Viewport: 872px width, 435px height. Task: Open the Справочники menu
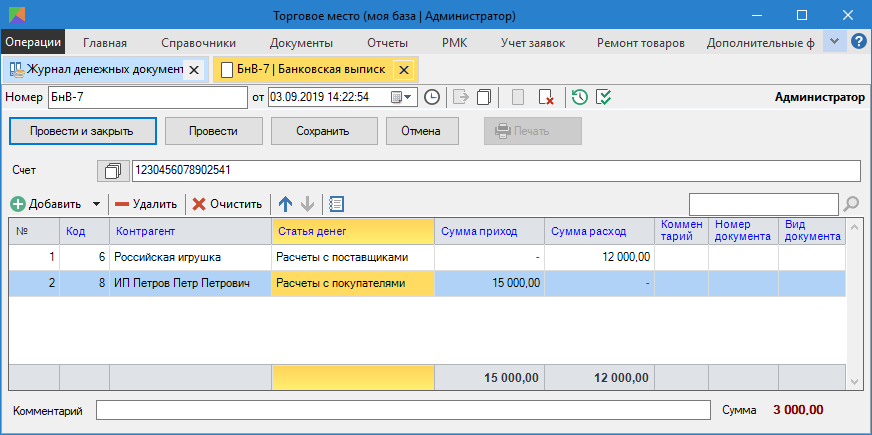[x=199, y=43]
